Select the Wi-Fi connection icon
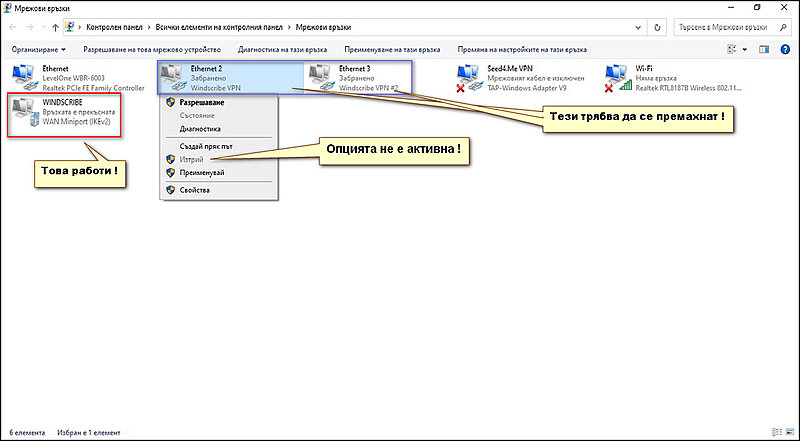This screenshot has width=800, height=441. tap(617, 78)
